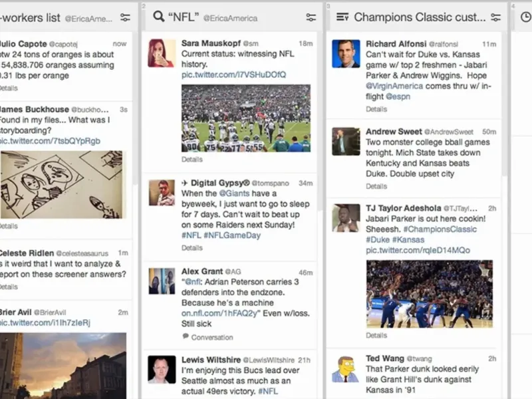
Task: Open Champions Classic column settings
Action: 495,17
